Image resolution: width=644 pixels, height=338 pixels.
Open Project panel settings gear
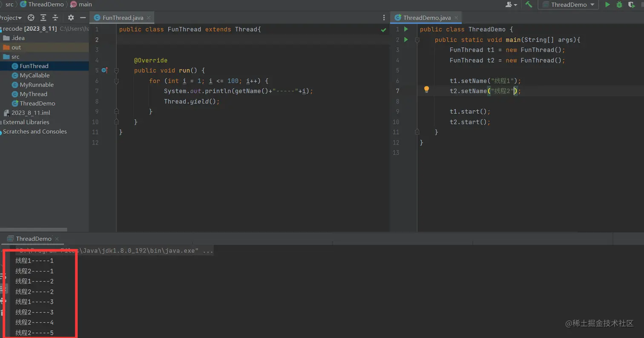(x=71, y=17)
